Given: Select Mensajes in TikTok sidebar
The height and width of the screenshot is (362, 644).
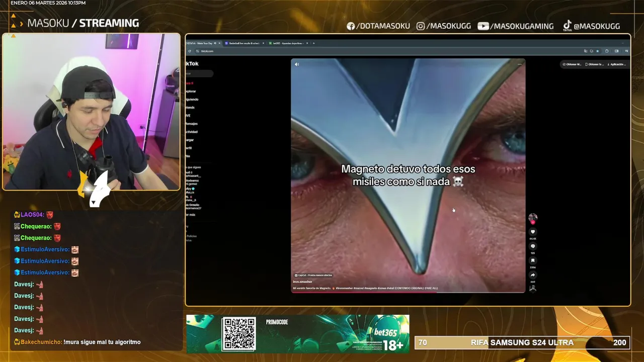Looking at the screenshot, I should (x=192, y=124).
